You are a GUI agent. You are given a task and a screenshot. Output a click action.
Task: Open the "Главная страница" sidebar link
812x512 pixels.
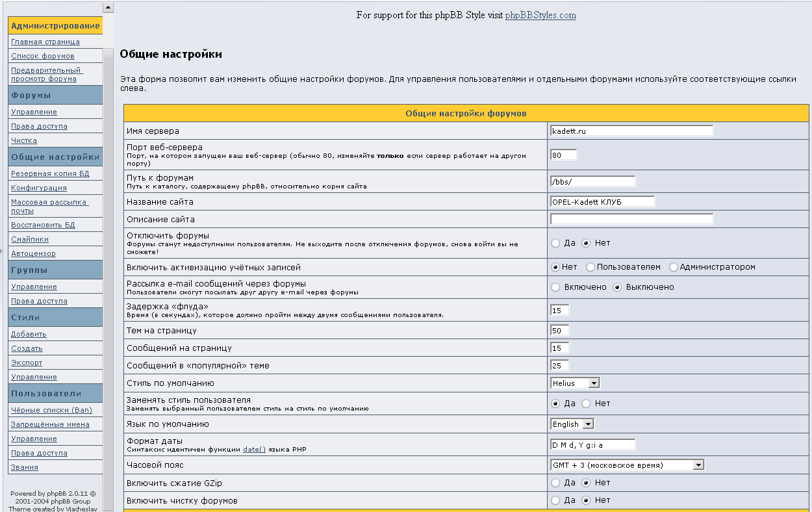click(x=45, y=42)
